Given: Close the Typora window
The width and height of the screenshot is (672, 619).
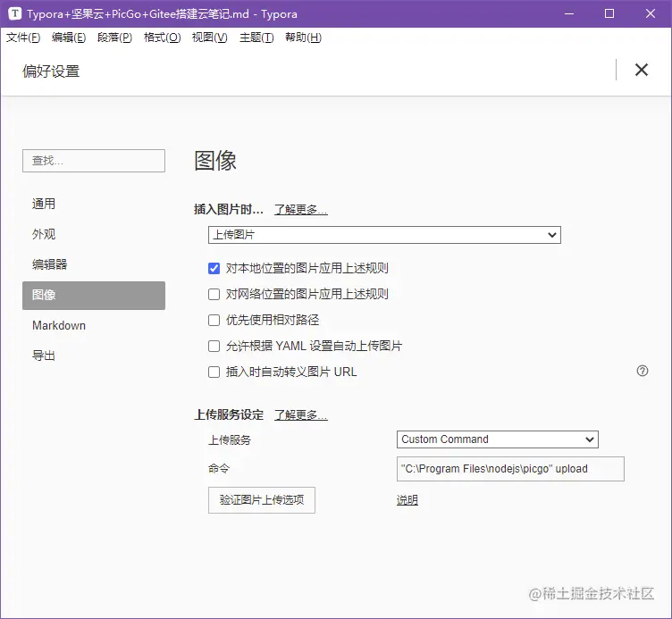Looking at the screenshot, I should pyautogui.click(x=651, y=13).
